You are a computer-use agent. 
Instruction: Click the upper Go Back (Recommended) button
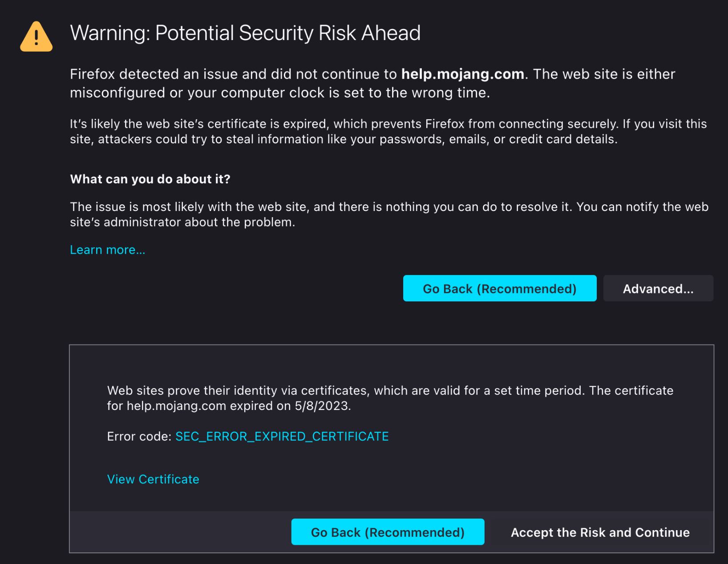click(x=500, y=288)
